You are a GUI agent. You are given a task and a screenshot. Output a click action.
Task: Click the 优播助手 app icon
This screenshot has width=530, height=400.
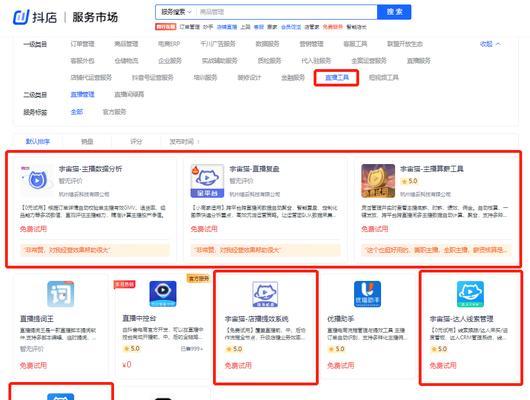tap(367, 294)
